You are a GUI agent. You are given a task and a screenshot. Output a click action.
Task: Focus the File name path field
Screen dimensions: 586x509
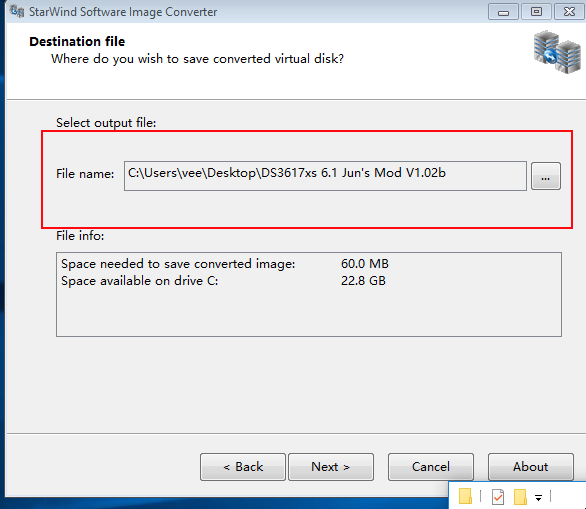[x=325, y=176]
